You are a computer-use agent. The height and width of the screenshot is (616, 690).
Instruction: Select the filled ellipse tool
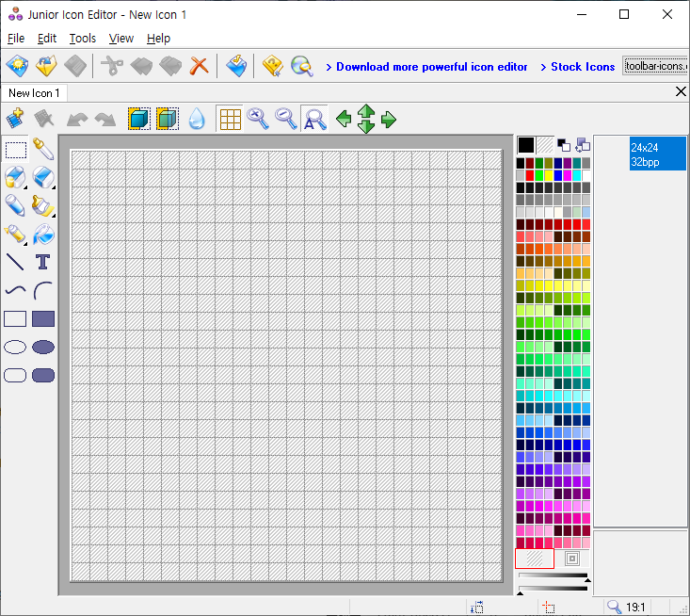[x=43, y=347]
